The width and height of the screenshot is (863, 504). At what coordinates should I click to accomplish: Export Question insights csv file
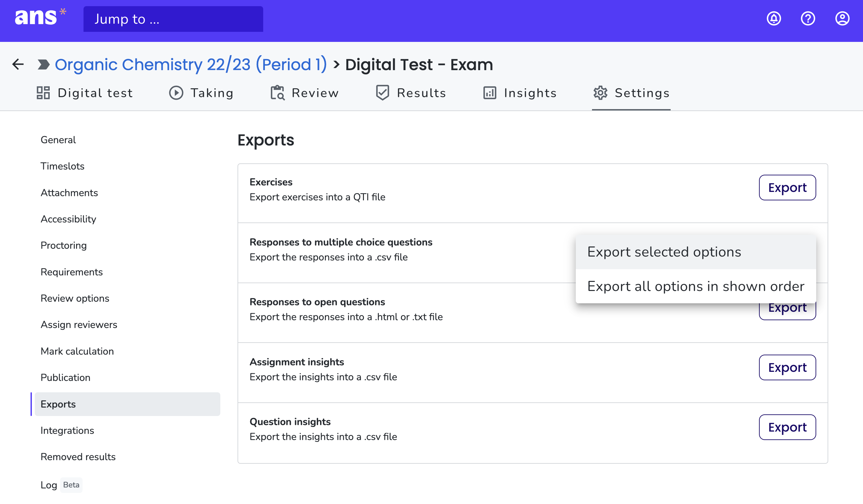[x=787, y=427]
